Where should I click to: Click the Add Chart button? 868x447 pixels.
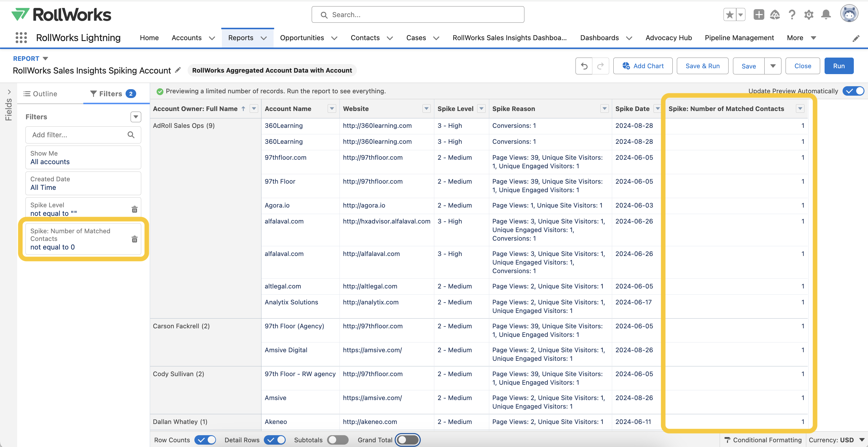point(643,66)
